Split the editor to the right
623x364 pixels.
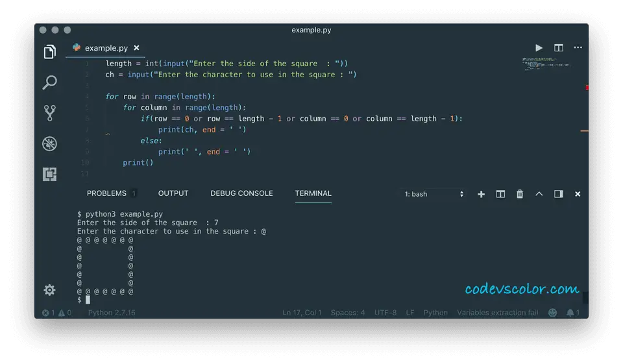coord(559,47)
